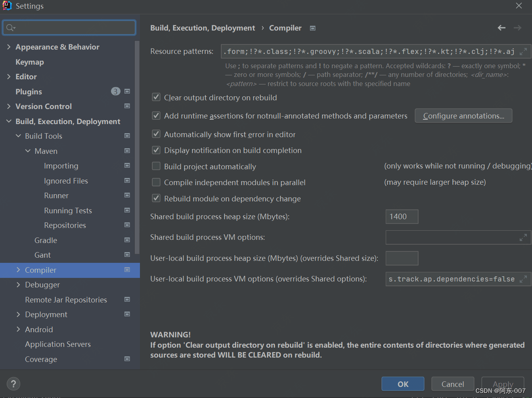Select Keymap in settings tree
532x398 pixels.
30,62
